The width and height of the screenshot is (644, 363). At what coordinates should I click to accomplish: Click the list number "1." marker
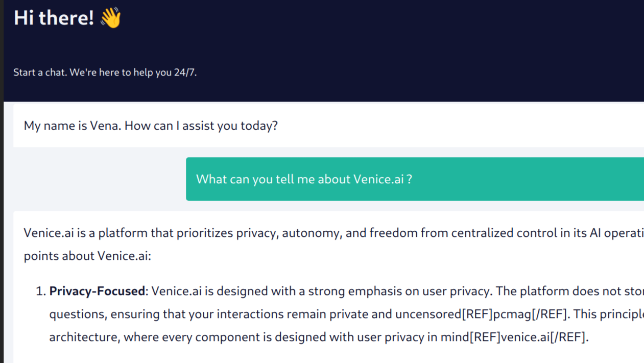pyautogui.click(x=41, y=291)
